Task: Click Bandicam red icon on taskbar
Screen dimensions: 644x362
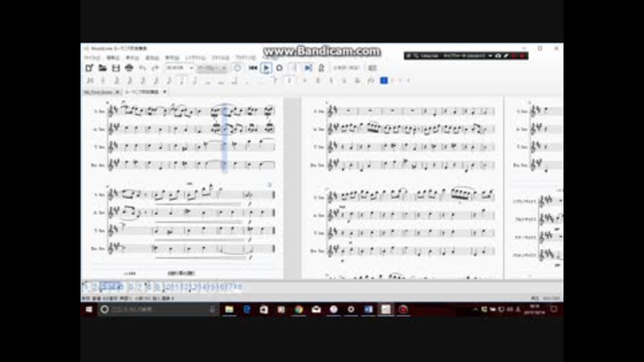Action: pos(403,310)
